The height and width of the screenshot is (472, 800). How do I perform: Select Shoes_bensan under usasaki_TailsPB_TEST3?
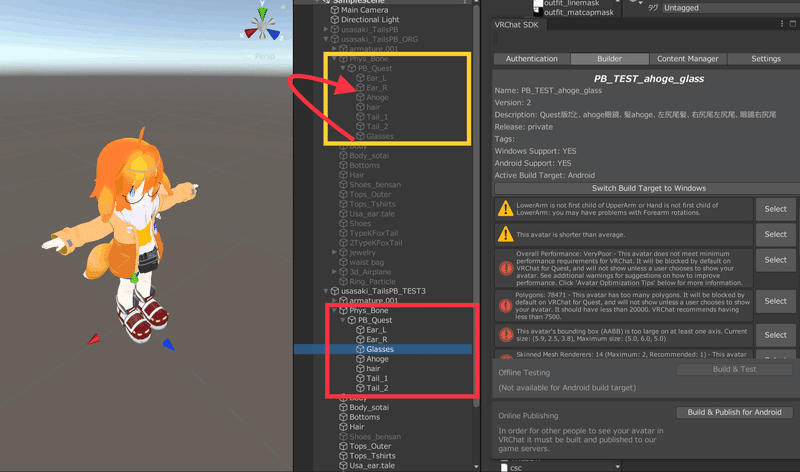point(375,436)
